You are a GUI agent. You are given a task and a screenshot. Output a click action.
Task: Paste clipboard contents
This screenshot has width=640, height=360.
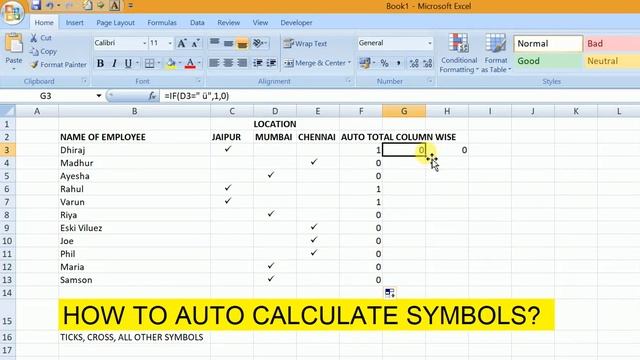pyautogui.click(x=14, y=51)
